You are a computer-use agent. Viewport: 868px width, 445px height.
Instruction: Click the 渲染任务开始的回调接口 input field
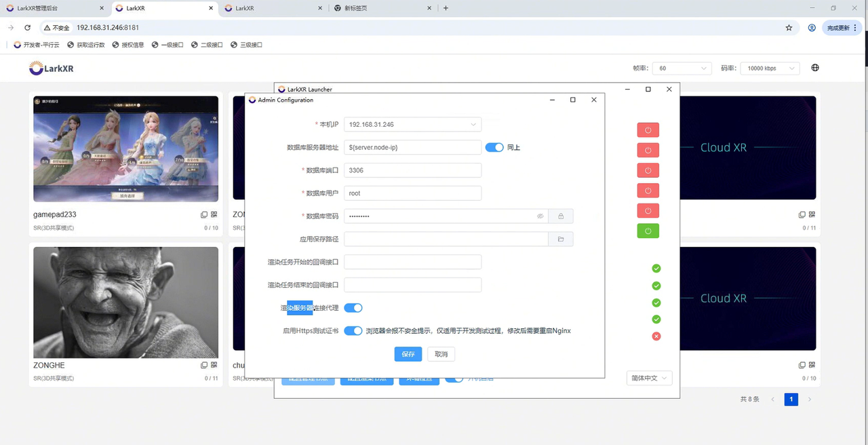click(412, 262)
